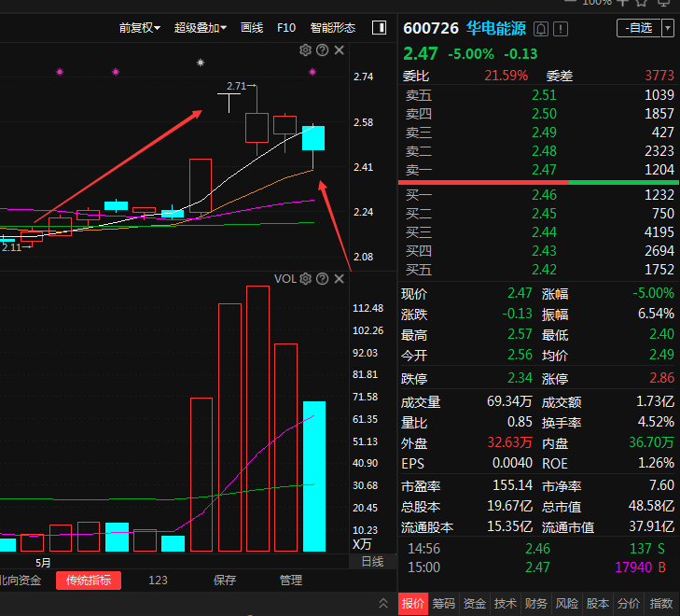This screenshot has width=680, height=616.
Task: Open the 筹码 chips tab
Action: coord(444,604)
